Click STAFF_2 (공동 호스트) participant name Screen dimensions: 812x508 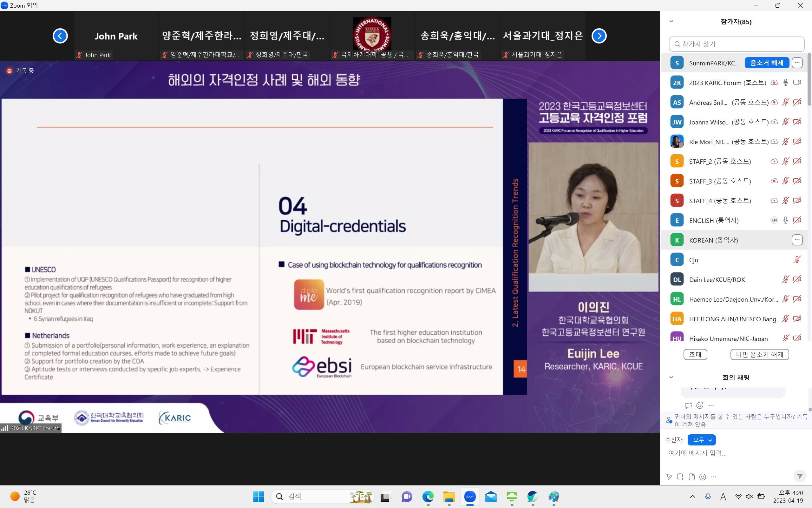pyautogui.click(x=720, y=161)
